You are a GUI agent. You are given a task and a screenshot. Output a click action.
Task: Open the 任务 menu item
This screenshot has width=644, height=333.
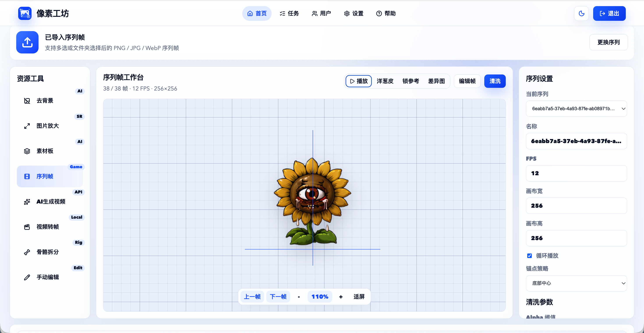pos(289,14)
